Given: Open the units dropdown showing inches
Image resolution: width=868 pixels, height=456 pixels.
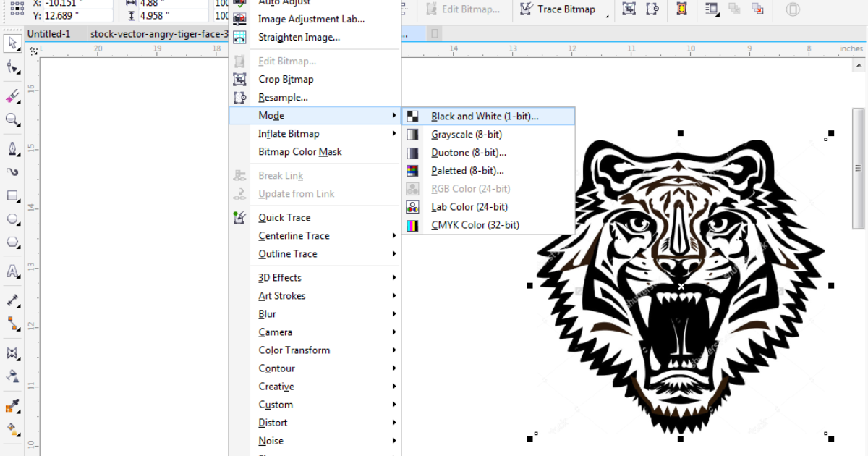Looking at the screenshot, I should click(x=851, y=48).
